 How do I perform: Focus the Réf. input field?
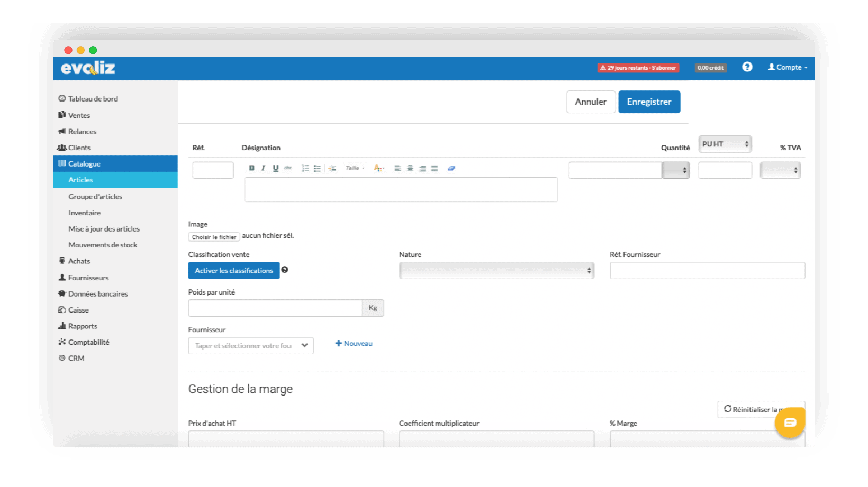coord(213,170)
